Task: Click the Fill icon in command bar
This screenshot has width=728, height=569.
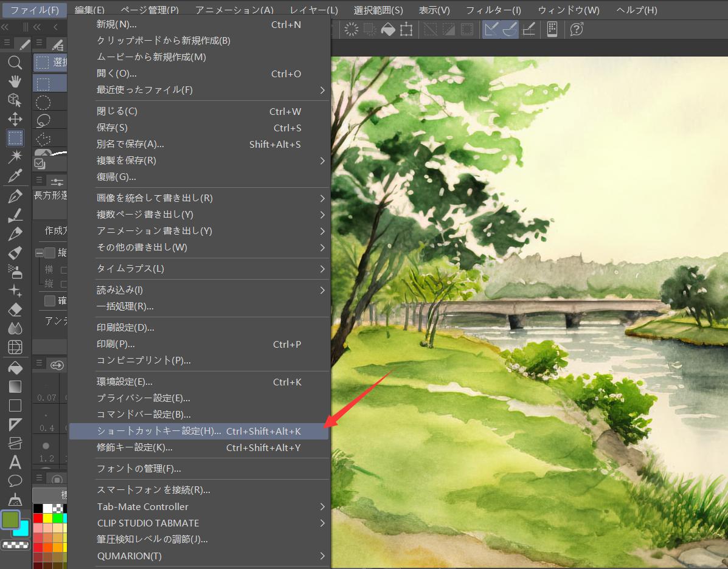Action: pyautogui.click(x=387, y=30)
